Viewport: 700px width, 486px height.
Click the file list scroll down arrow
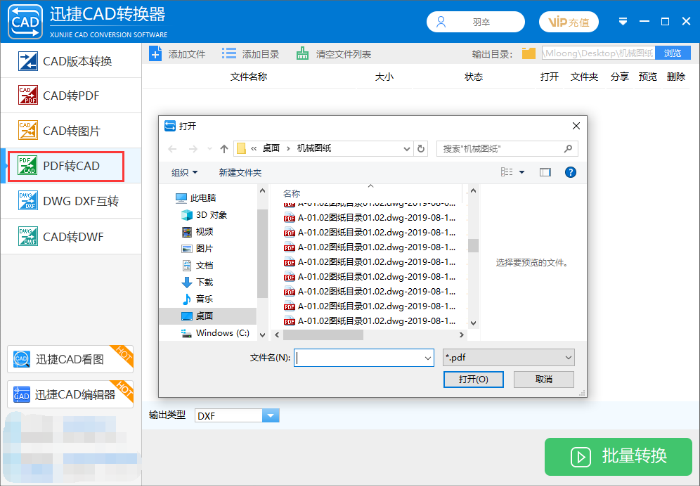pos(473,323)
